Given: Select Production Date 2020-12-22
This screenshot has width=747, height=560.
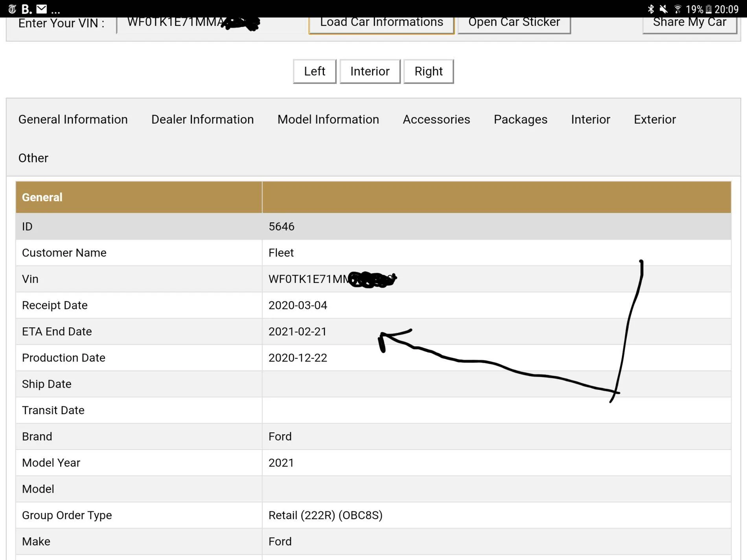Looking at the screenshot, I should click(x=298, y=358).
